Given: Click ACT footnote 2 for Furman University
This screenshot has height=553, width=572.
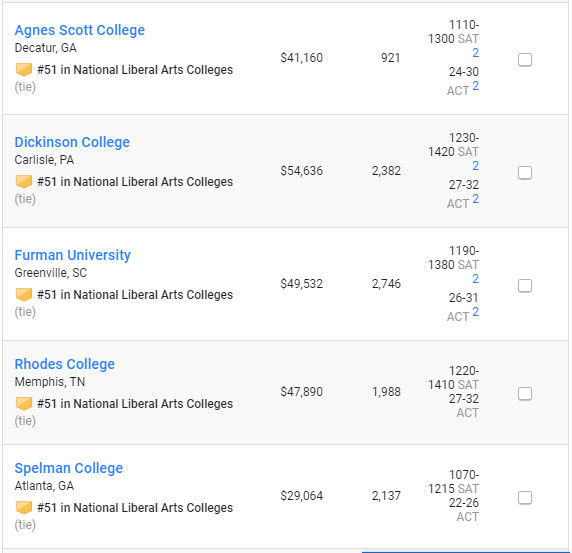Looking at the screenshot, I should (x=475, y=312).
